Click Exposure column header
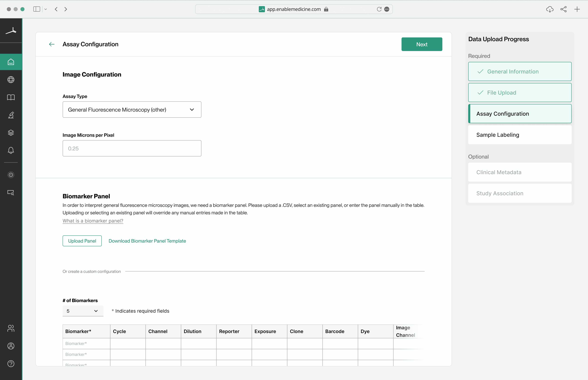This screenshot has height=380, width=588. (x=269, y=331)
